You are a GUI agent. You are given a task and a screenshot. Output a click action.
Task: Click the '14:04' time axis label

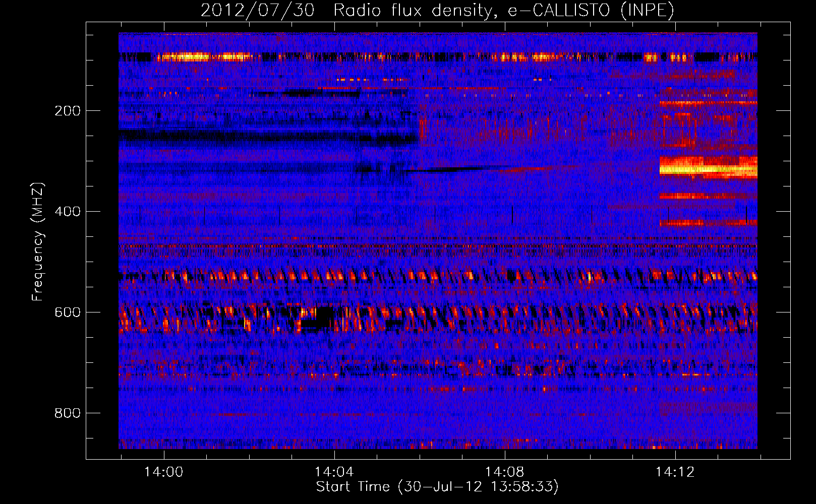334,472
